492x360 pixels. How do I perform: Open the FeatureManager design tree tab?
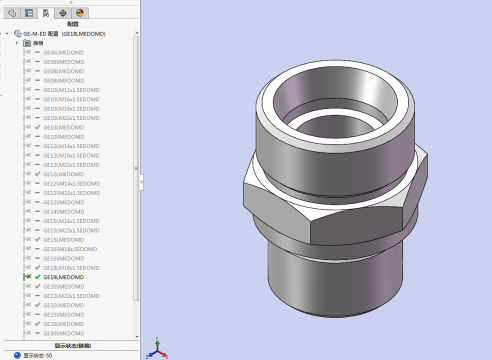point(12,13)
